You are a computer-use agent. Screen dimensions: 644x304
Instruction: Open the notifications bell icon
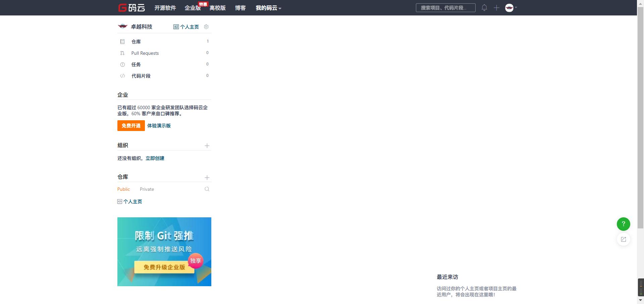pyautogui.click(x=484, y=7)
